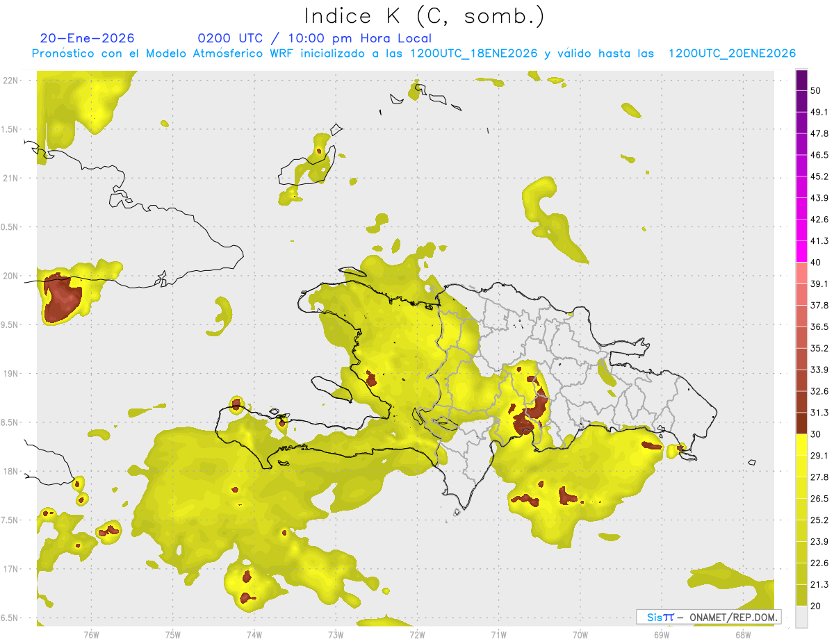Click the brown color band between 30 and 31.3
The height and width of the screenshot is (644, 834).
click(x=801, y=423)
